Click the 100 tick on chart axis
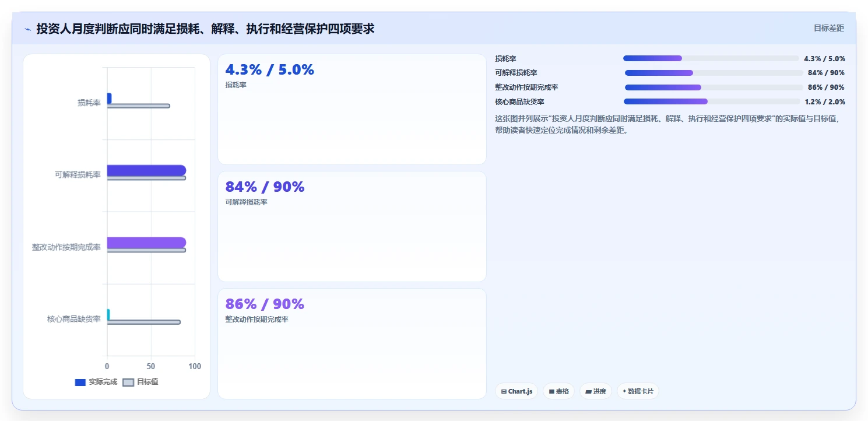Image resolution: width=868 pixels, height=421 pixels. pyautogui.click(x=195, y=366)
